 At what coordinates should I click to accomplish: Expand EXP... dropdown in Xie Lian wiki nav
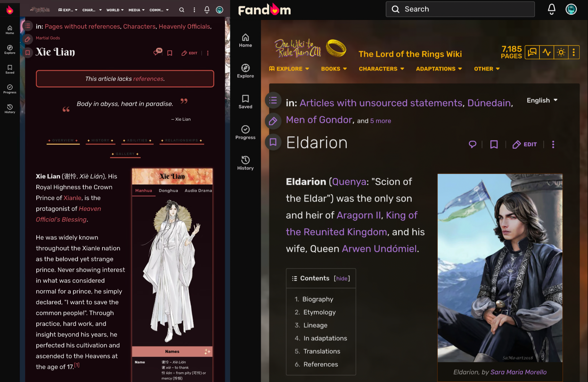point(68,10)
